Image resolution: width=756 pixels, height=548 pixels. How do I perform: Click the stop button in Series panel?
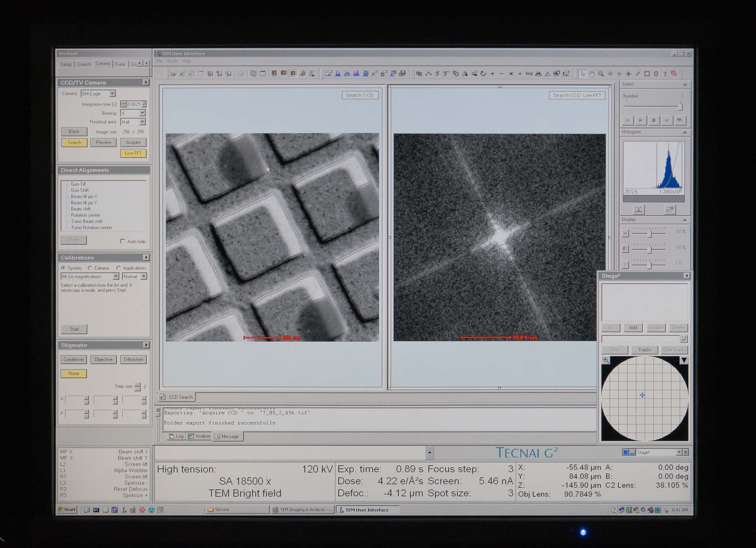click(654, 120)
